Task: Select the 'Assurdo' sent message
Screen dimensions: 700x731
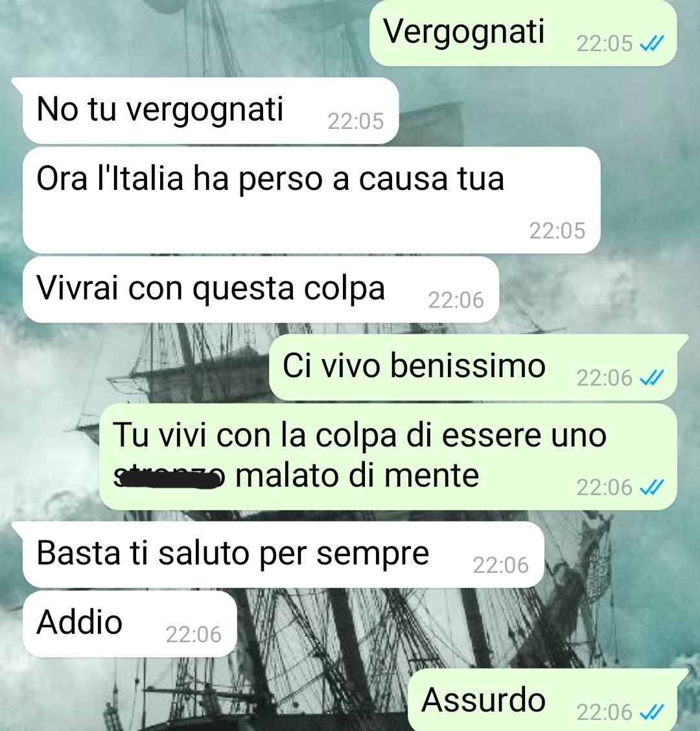Action: click(542, 700)
